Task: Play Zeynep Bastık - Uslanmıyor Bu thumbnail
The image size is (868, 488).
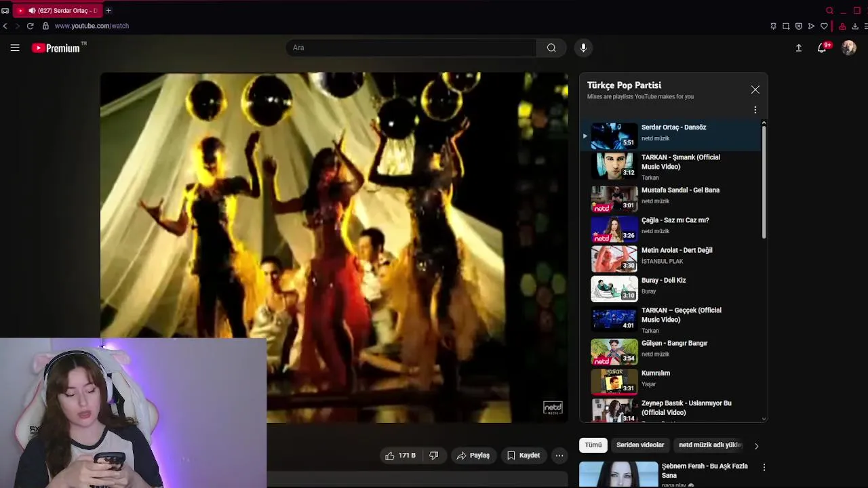Action: [x=614, y=411]
